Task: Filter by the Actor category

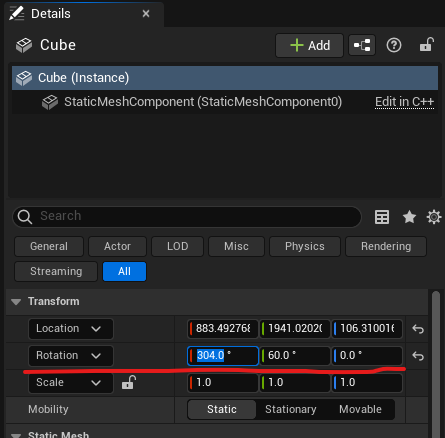Action: coord(117,246)
